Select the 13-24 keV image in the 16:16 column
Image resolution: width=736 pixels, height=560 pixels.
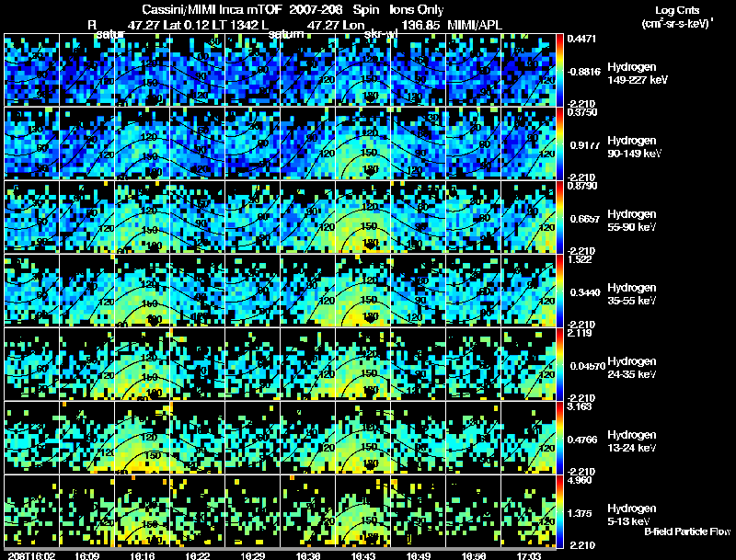[142, 438]
